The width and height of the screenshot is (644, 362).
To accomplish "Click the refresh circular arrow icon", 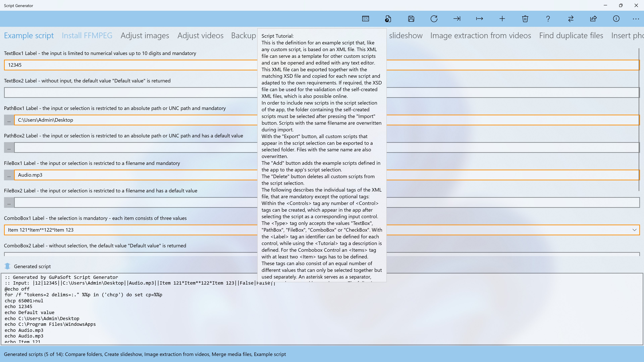I will (x=434, y=19).
